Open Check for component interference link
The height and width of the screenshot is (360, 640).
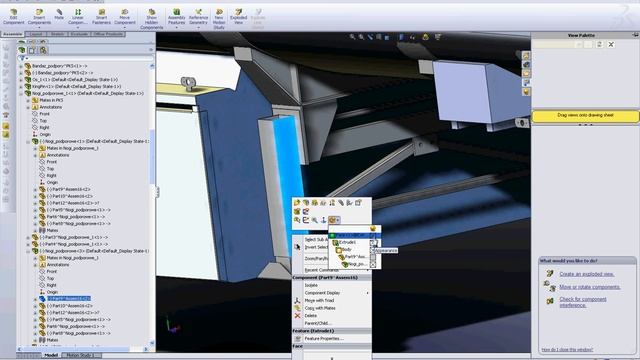583,302
